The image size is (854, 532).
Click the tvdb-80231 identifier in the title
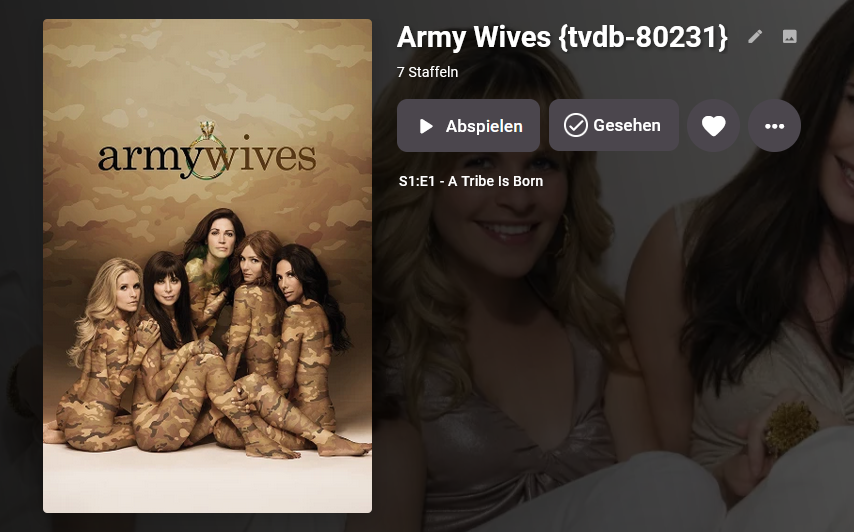tap(643, 37)
